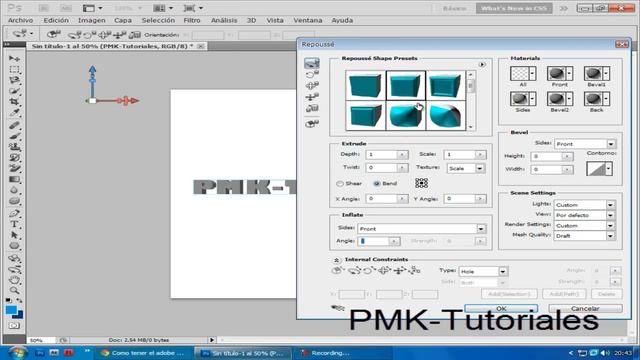The height and width of the screenshot is (360, 640).
Task: Select the Path Selection tool
Action: point(14,235)
